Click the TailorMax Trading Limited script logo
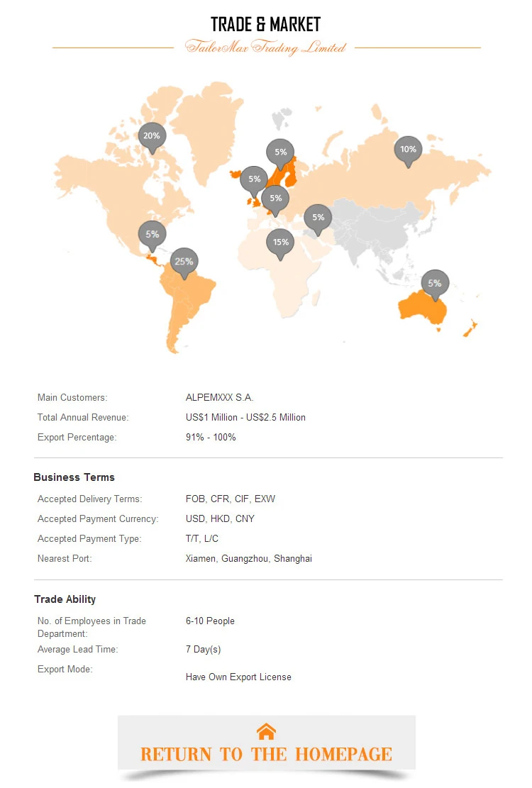The width and height of the screenshot is (532, 788). (266, 48)
